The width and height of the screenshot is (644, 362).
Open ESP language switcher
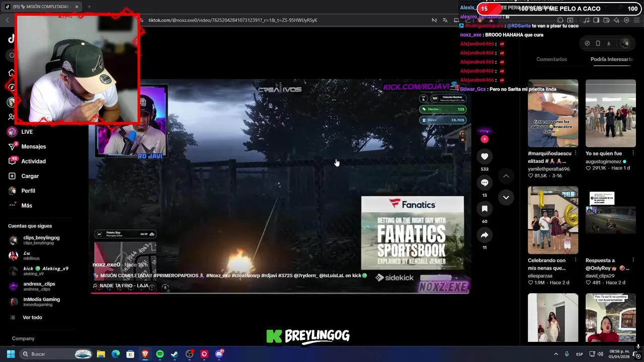tap(580, 354)
